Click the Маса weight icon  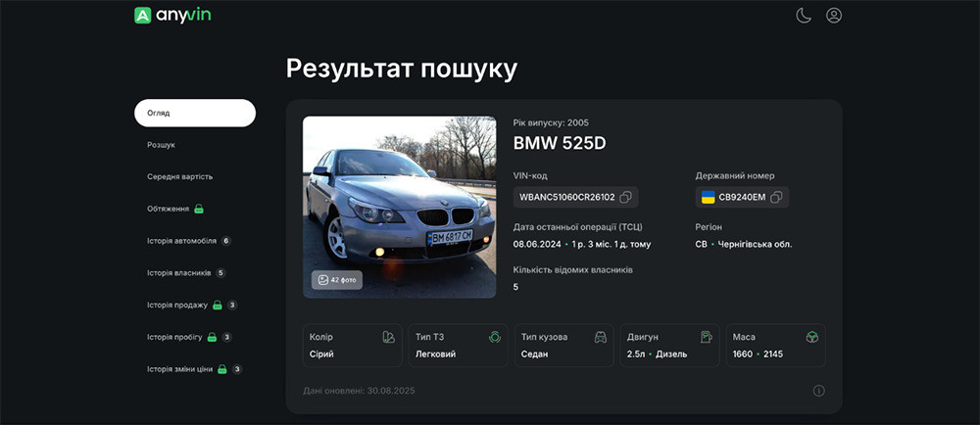pyautogui.click(x=811, y=337)
